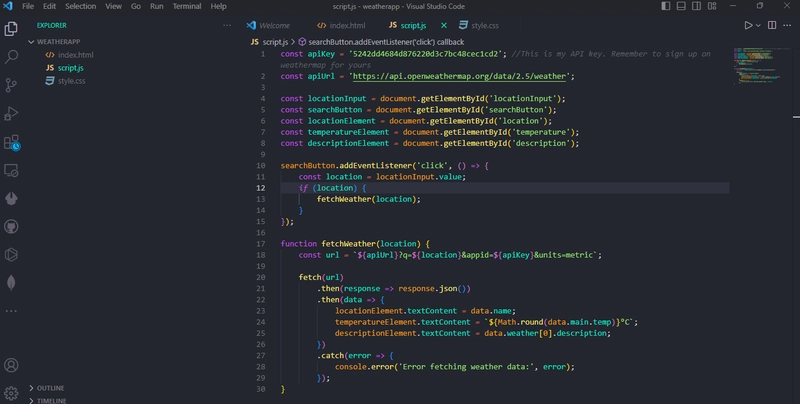Open Source Control view
The width and height of the screenshot is (800, 404).
[11, 85]
